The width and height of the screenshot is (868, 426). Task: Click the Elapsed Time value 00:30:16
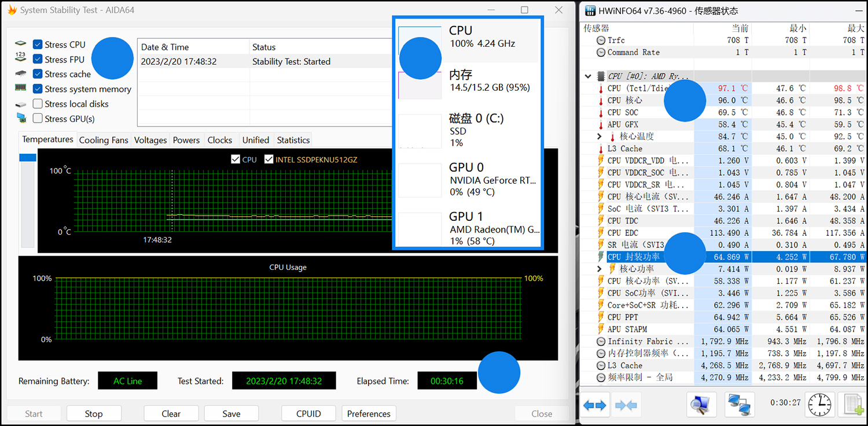(447, 381)
